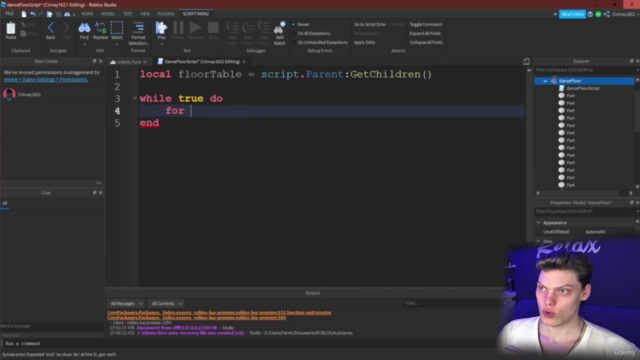
Task: Switch to the TEST ribbon tab
Action: point(128,14)
